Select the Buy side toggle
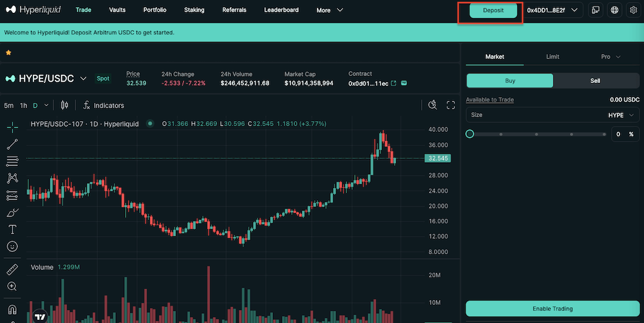 point(509,81)
